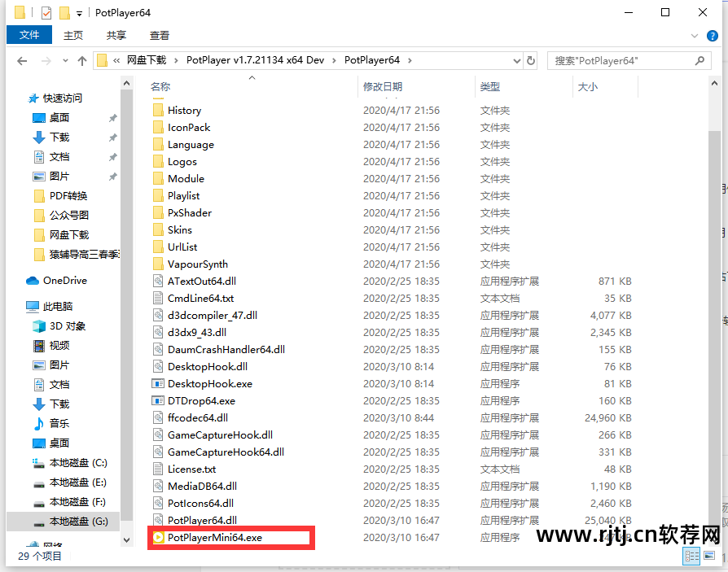The height and width of the screenshot is (572, 728).
Task: Select DaumCrashHandler64.dll file name
Action: click(x=226, y=349)
